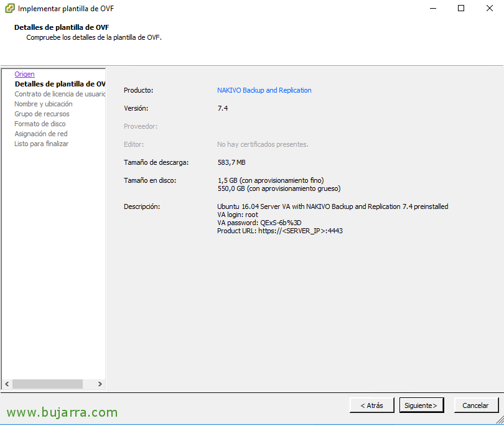Image resolution: width=504 pixels, height=426 pixels.
Task: Click the thick provisioning 550,0 GB text
Action: [x=279, y=188]
